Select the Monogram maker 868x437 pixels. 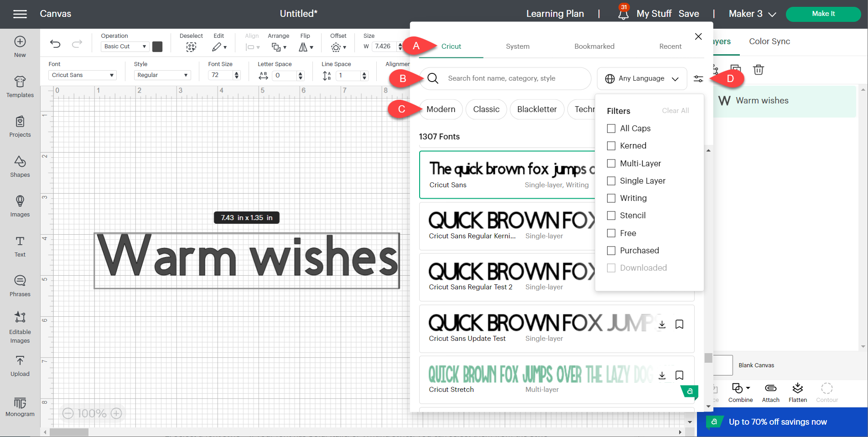click(x=20, y=407)
